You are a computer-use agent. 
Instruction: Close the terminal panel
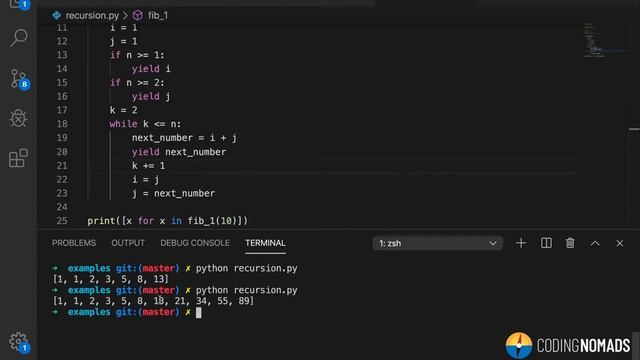620,243
